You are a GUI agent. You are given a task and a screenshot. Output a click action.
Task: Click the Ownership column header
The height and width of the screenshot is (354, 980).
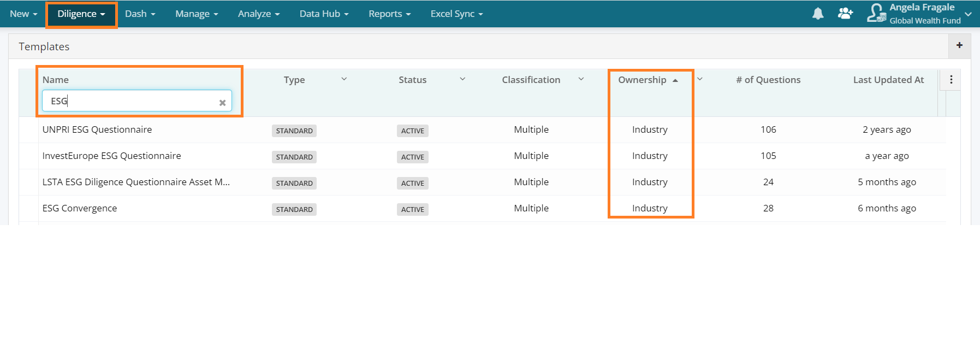(642, 80)
